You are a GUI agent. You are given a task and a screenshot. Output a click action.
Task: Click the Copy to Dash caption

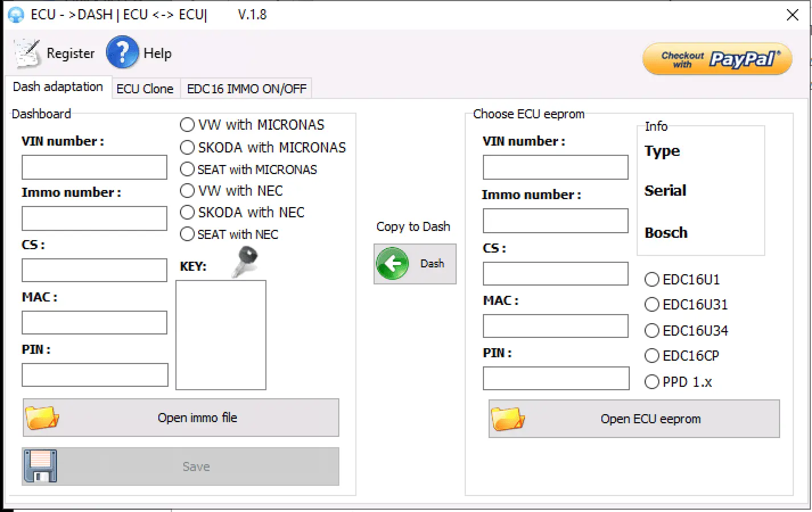(x=413, y=226)
